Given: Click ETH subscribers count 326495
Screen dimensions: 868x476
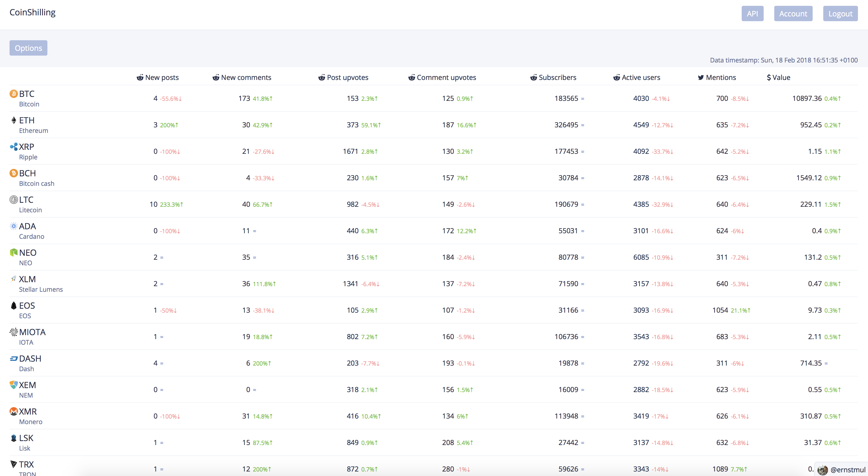Looking at the screenshot, I should click(566, 125).
